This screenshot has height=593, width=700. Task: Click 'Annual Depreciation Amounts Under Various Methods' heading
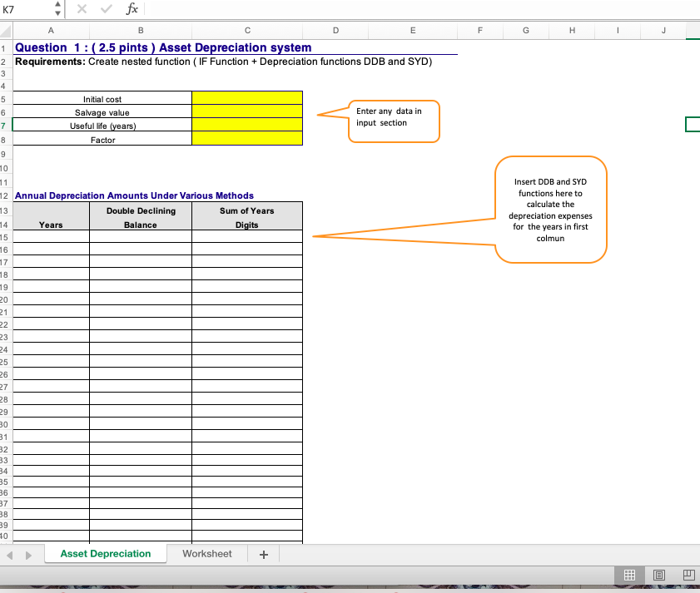pos(134,195)
